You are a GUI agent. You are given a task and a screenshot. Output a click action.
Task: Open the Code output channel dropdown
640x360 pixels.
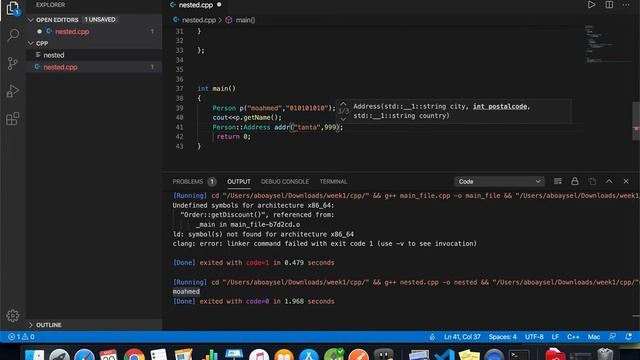[x=499, y=181]
